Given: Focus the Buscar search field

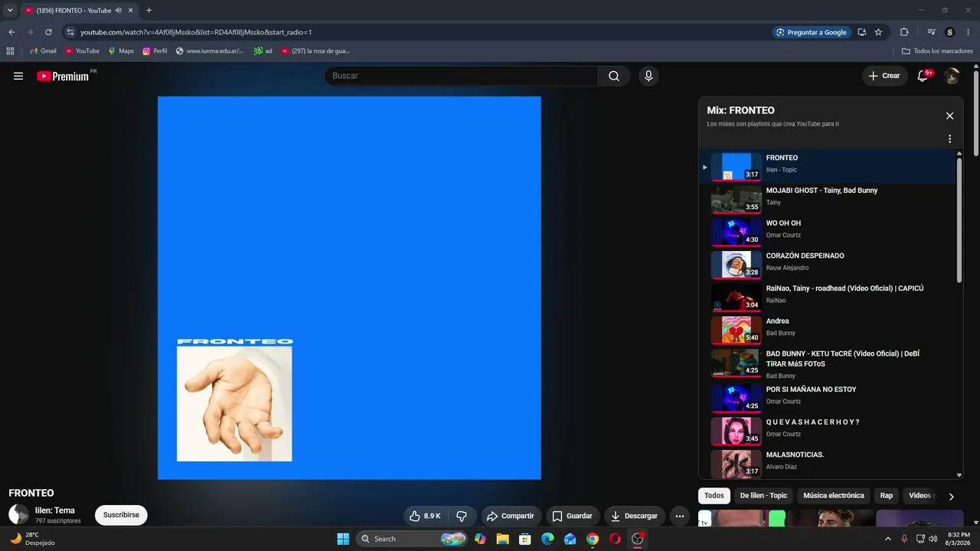Looking at the screenshot, I should click(462, 76).
